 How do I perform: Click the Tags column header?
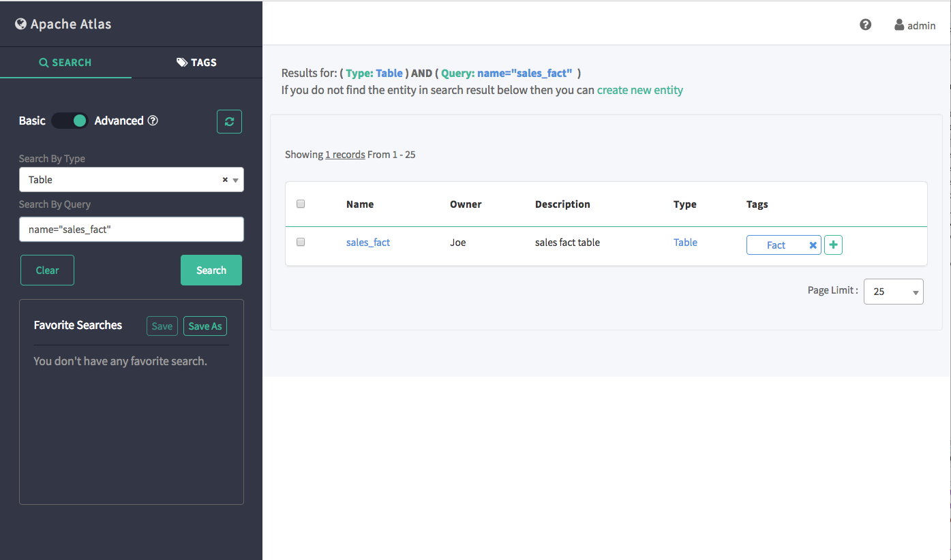click(757, 204)
